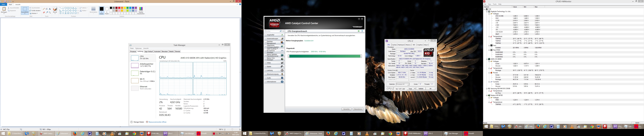
Task: Switch to the Prozesse tab in Task-Manager
Action: (133, 51)
